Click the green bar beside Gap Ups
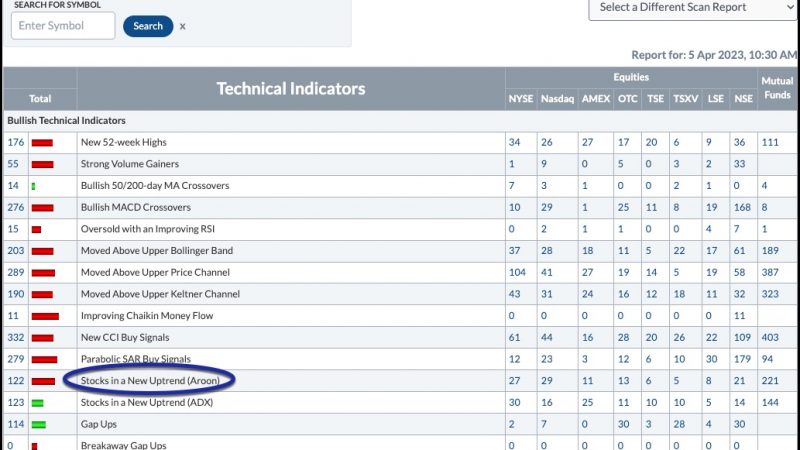Image resolution: width=800 pixels, height=450 pixels. pos(39,424)
